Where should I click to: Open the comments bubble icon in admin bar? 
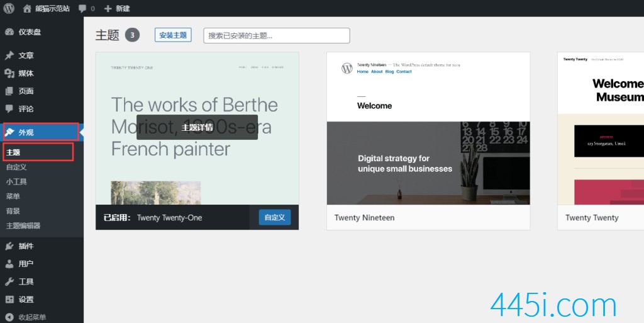pos(82,9)
